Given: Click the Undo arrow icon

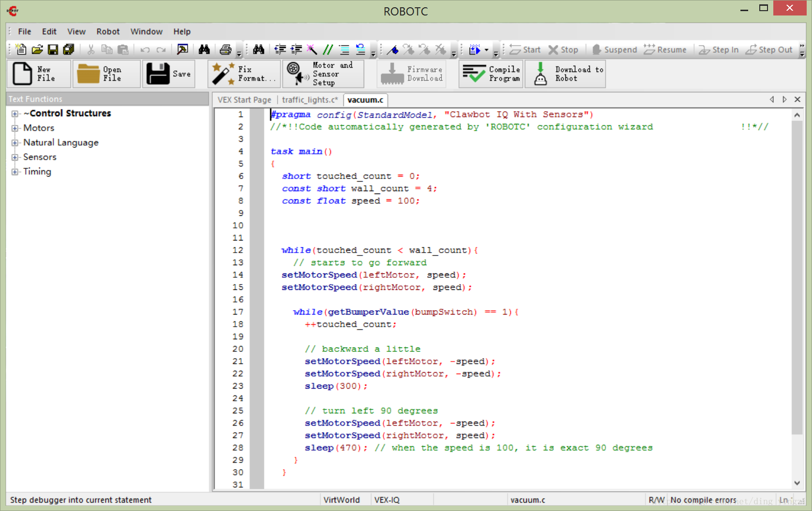Looking at the screenshot, I should 145,49.
